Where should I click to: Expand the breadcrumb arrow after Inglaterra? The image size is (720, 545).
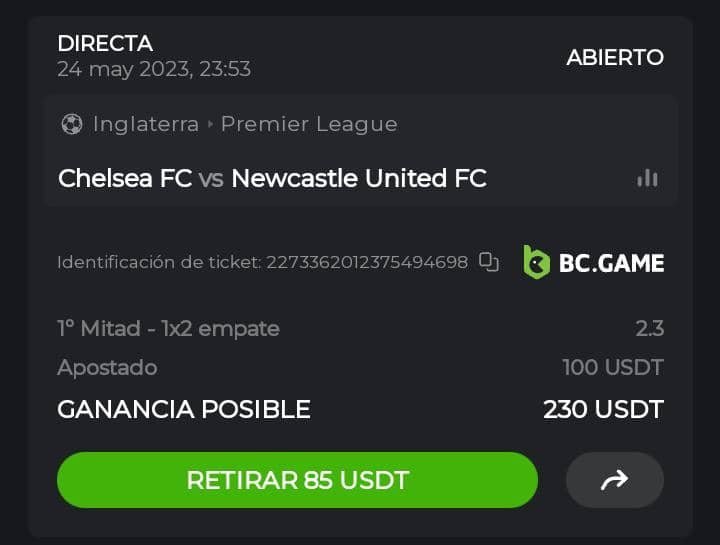tap(211, 124)
